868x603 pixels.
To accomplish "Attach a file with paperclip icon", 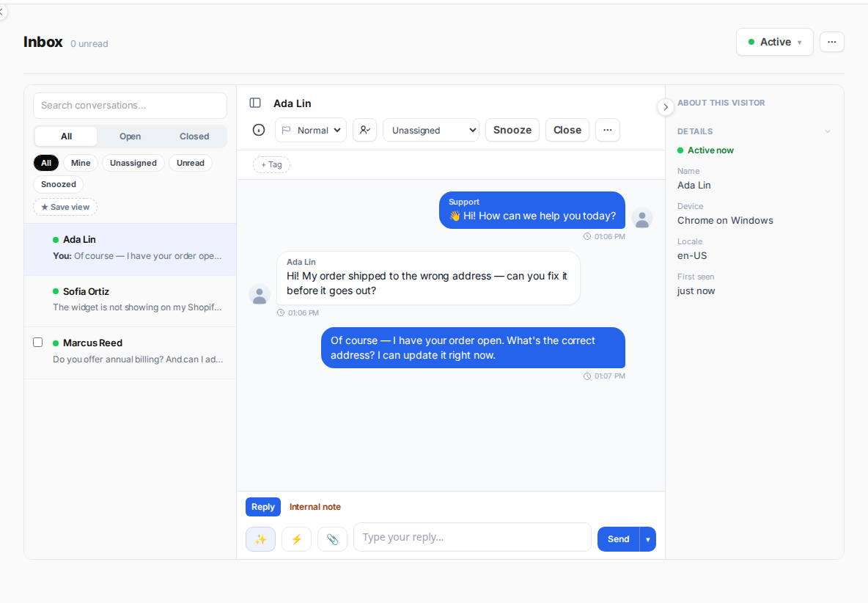I will click(x=332, y=539).
